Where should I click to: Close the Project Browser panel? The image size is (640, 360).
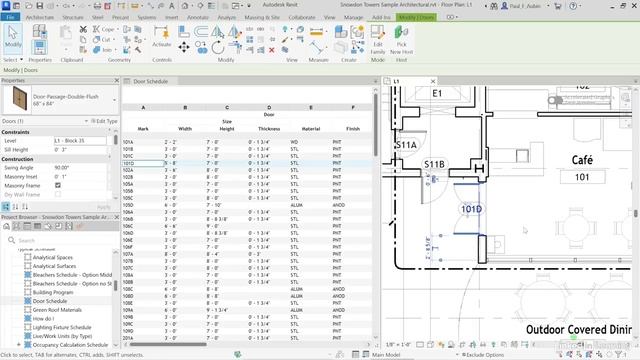117,217
